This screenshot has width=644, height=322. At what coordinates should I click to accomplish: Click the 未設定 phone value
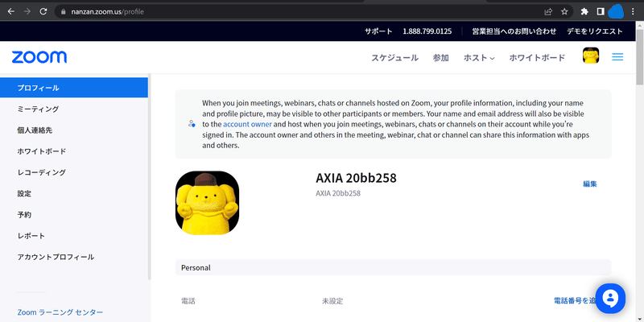[332, 301]
